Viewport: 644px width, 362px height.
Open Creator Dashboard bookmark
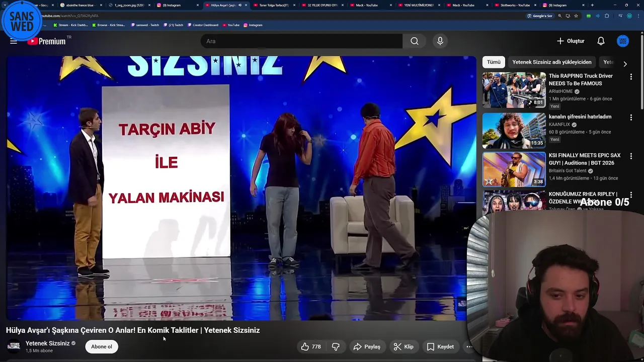(203, 25)
